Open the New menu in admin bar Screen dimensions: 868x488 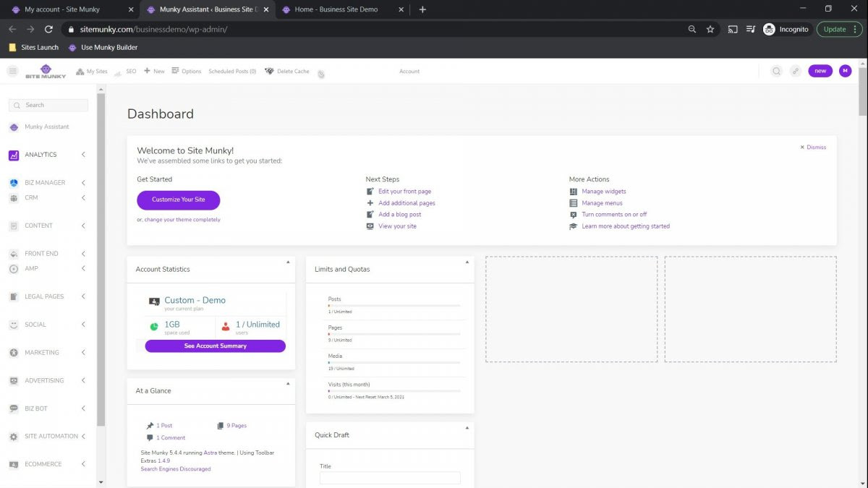click(x=154, y=72)
